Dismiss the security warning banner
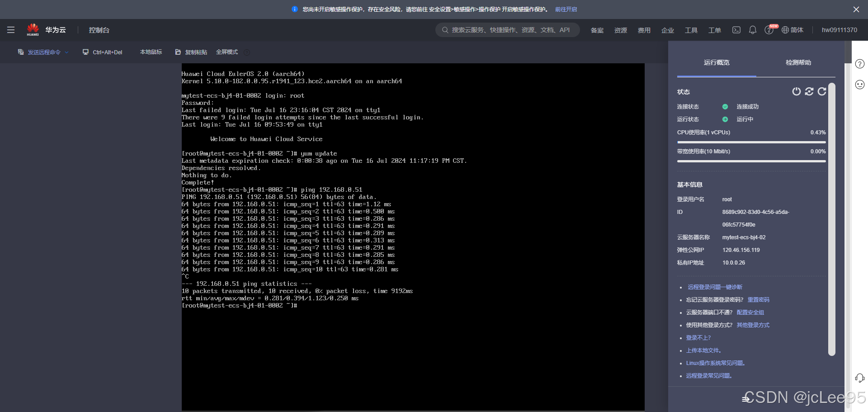This screenshot has height=412, width=868. pyautogui.click(x=856, y=9)
